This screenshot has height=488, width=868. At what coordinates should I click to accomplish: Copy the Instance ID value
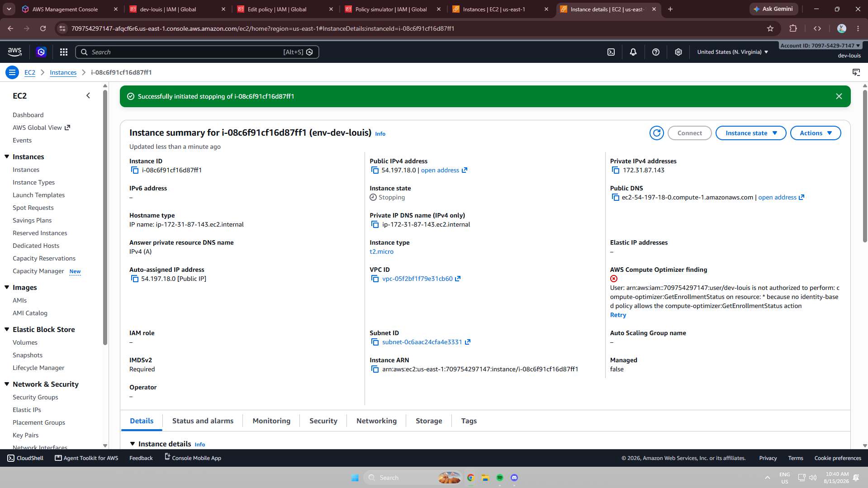click(135, 171)
